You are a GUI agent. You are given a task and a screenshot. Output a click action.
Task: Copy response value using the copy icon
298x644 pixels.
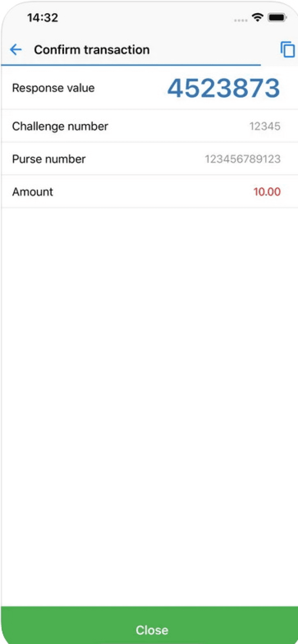click(x=287, y=50)
